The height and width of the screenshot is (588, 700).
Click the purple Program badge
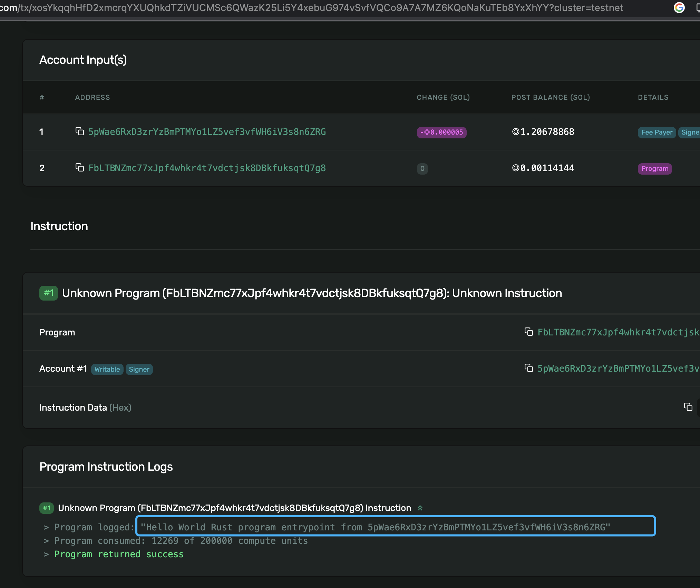[654, 169]
